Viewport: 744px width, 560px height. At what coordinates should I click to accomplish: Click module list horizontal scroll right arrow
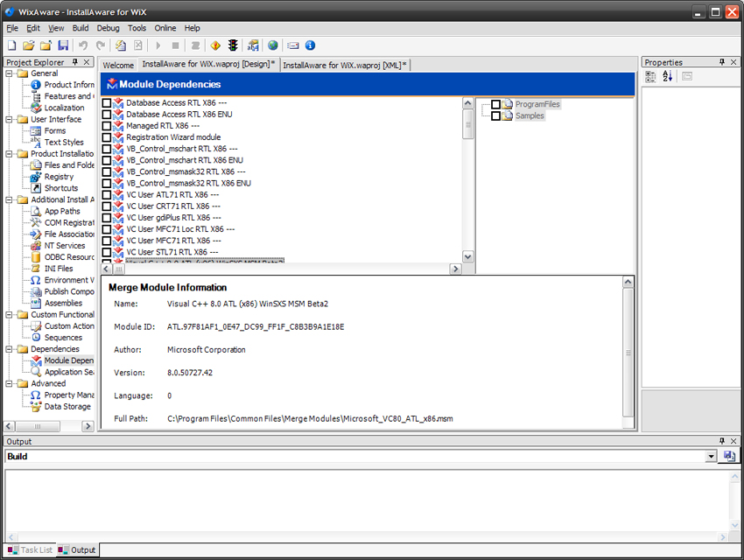(x=455, y=269)
